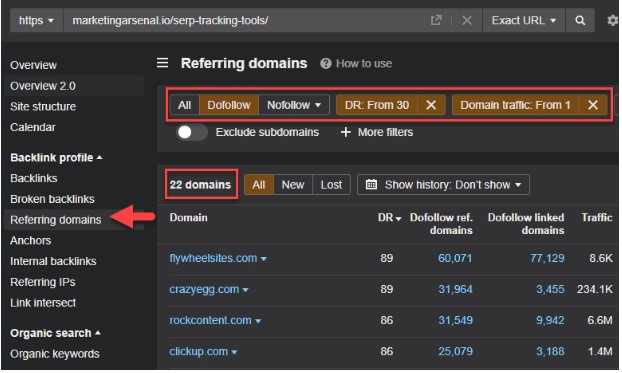Click 25,079 dofollow ref. domains value
The width and height of the screenshot is (622, 373).
(455, 352)
